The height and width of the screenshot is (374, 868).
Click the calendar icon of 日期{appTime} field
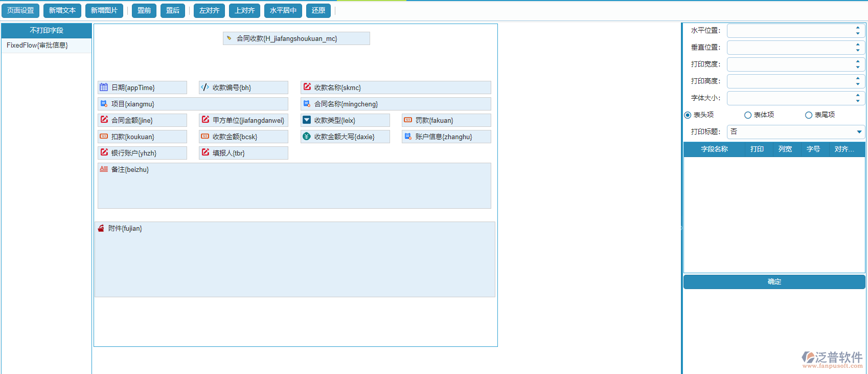pyautogui.click(x=104, y=87)
